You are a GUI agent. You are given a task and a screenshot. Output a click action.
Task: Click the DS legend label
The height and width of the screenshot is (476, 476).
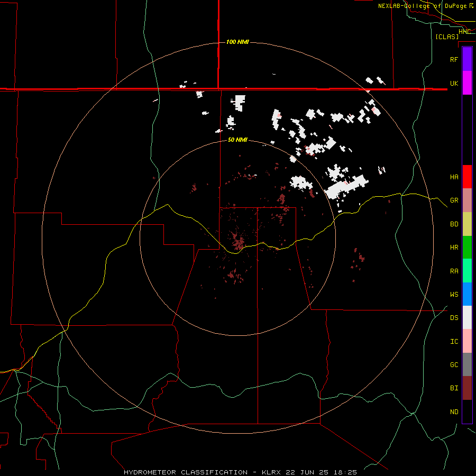click(454, 318)
